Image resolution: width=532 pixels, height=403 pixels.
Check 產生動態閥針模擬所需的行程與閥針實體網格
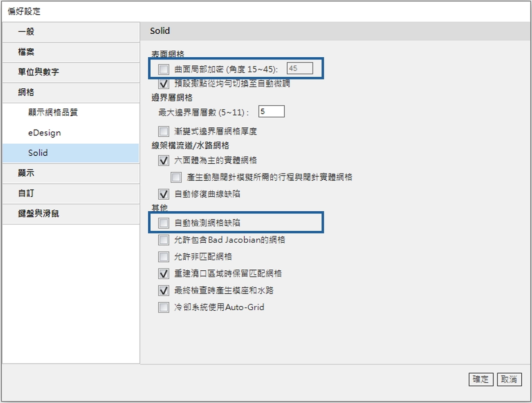pyautogui.click(x=176, y=177)
